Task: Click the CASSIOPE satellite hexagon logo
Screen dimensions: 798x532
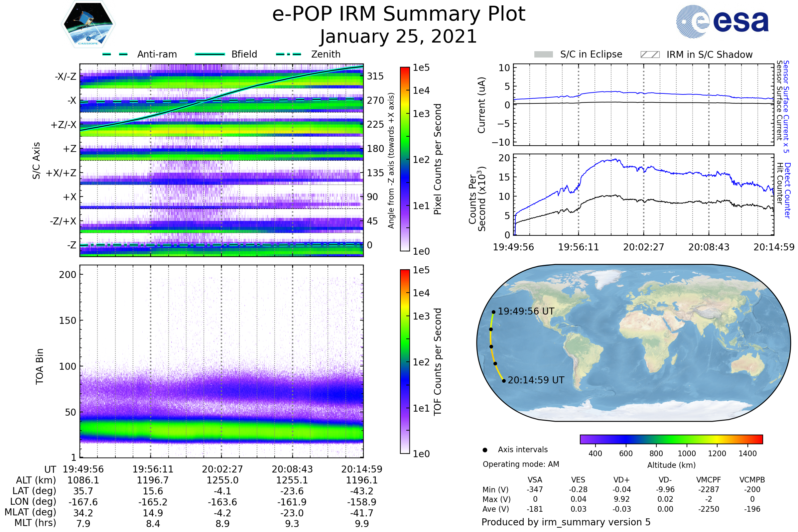Action: tap(88, 24)
